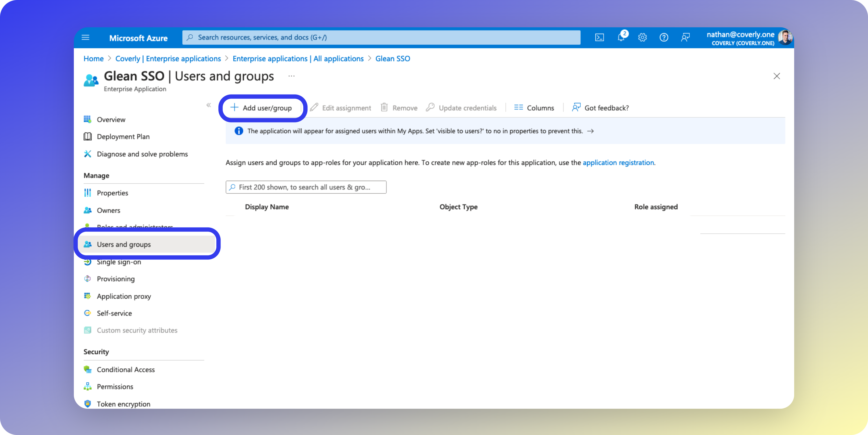The width and height of the screenshot is (868, 435).
Task: Navigate to Home via the breadcrumb
Action: tap(93, 58)
